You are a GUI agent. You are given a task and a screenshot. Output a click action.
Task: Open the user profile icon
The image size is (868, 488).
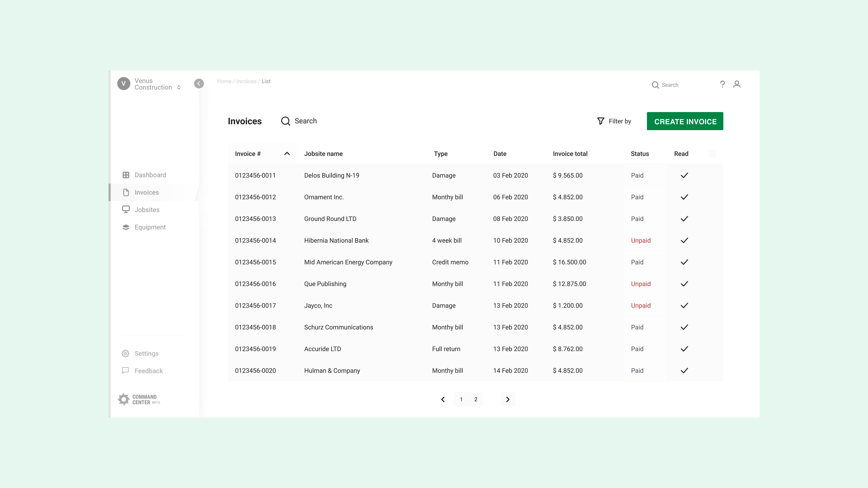737,84
